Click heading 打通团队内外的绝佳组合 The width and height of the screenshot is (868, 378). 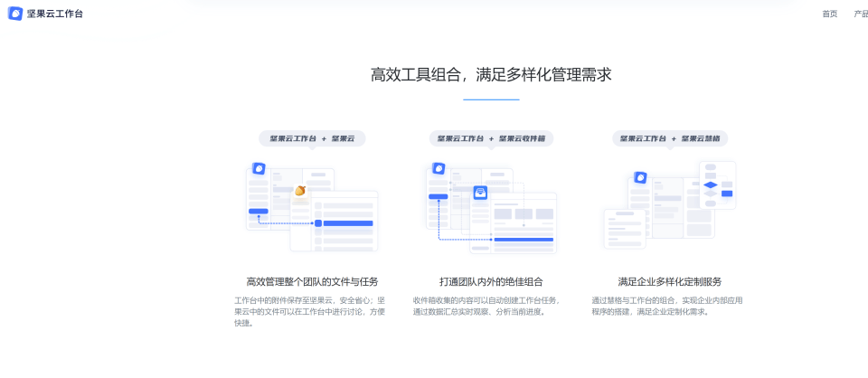[491, 281]
